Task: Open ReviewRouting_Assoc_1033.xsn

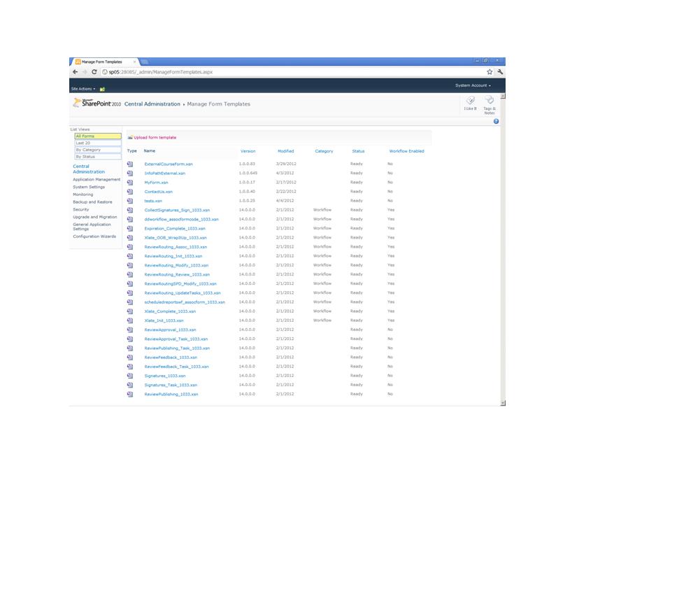Action: coord(174,246)
